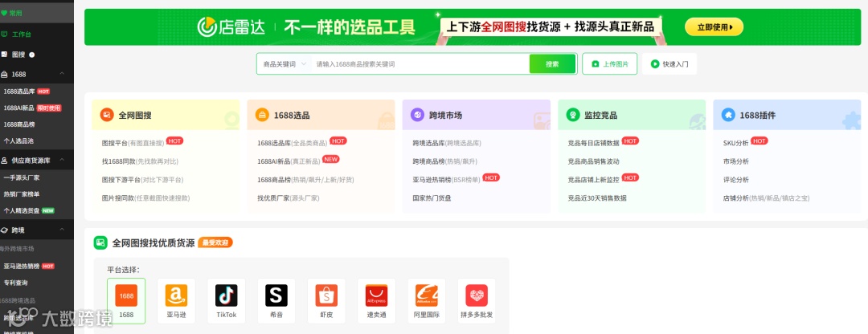Open the 竞品近30天销售数据 link
This screenshot has width=868, height=334.
[597, 198]
